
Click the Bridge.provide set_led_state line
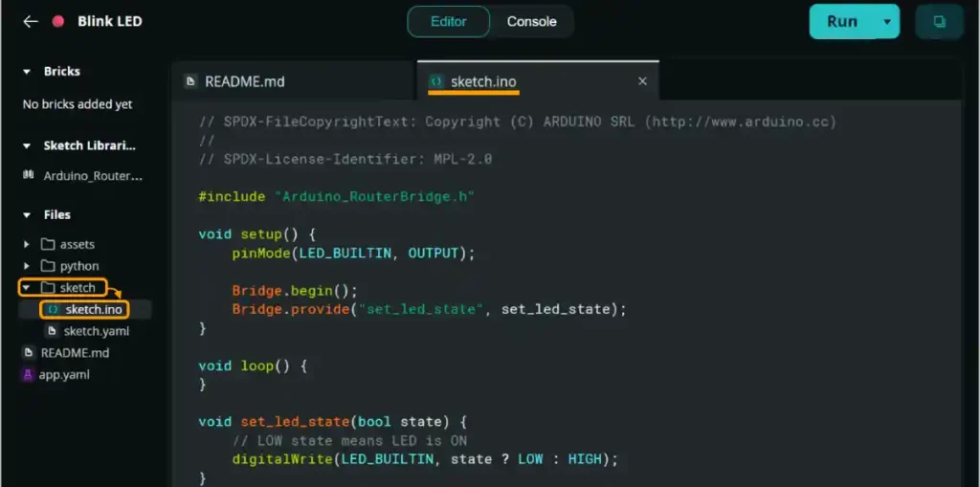point(429,309)
